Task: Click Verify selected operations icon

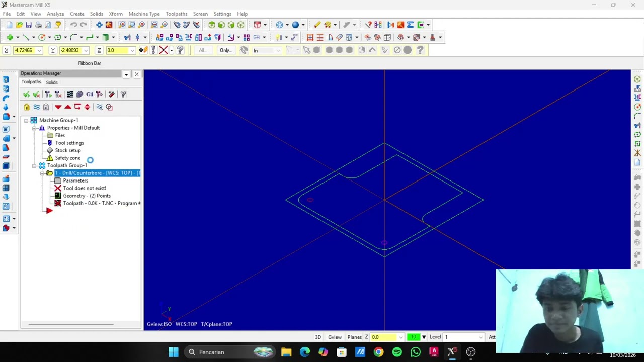Action: 79,94
